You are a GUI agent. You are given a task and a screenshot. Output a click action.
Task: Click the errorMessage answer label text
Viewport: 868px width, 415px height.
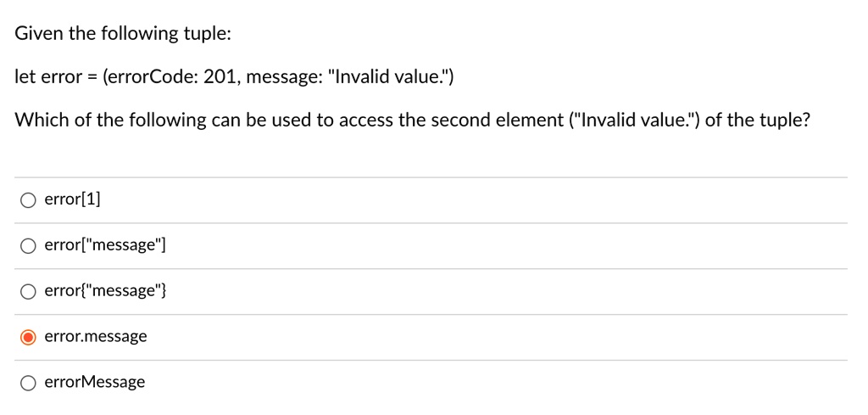point(95,381)
